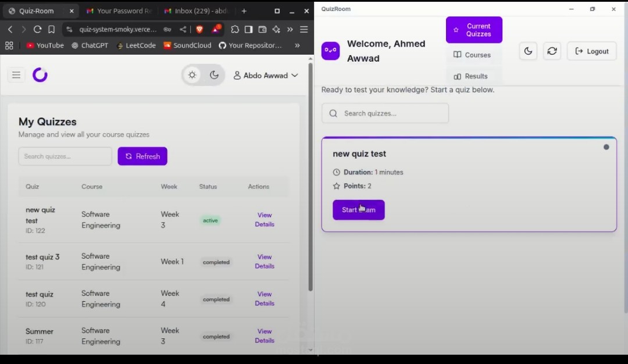Click the completed badge for test quiz 3
The width and height of the screenshot is (628, 364).
[x=216, y=262]
